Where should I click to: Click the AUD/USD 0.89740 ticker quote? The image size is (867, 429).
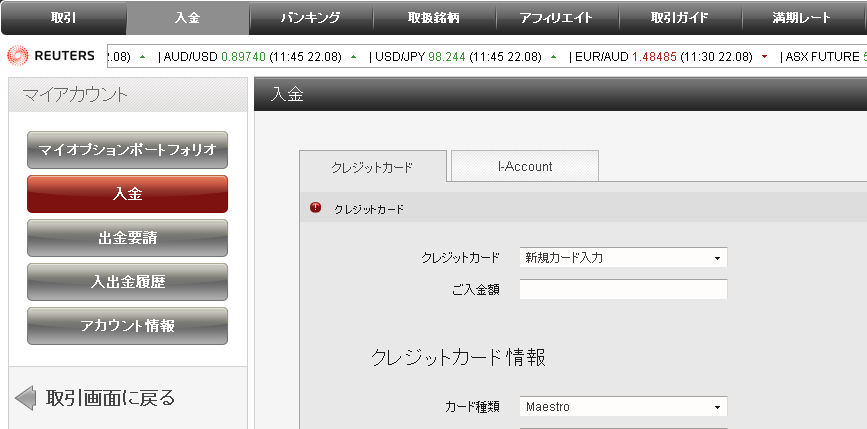pos(253,56)
